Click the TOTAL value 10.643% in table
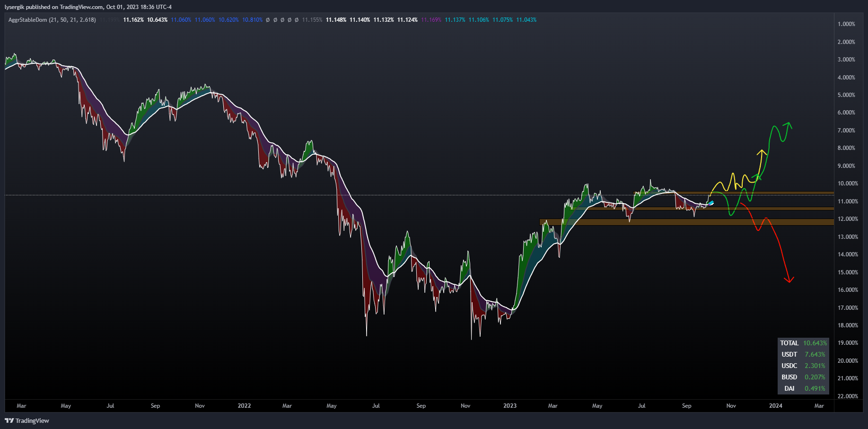 pos(815,343)
